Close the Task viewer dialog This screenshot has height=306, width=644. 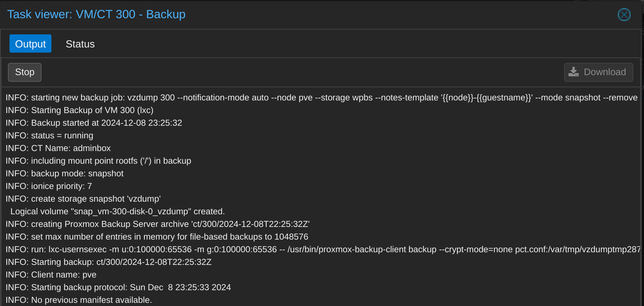624,15
